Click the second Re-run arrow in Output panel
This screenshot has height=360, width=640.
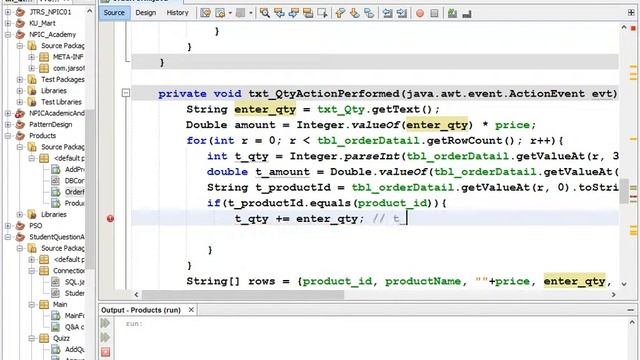tap(105, 337)
